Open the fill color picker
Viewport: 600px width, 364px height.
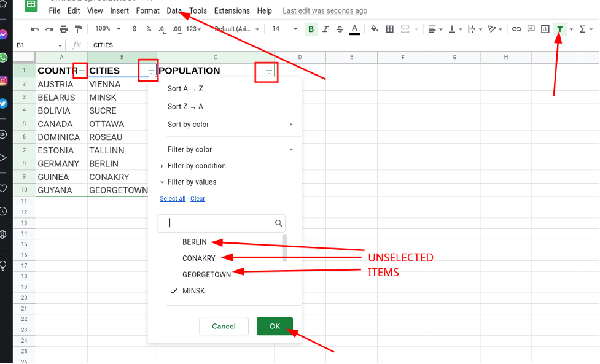tap(375, 29)
